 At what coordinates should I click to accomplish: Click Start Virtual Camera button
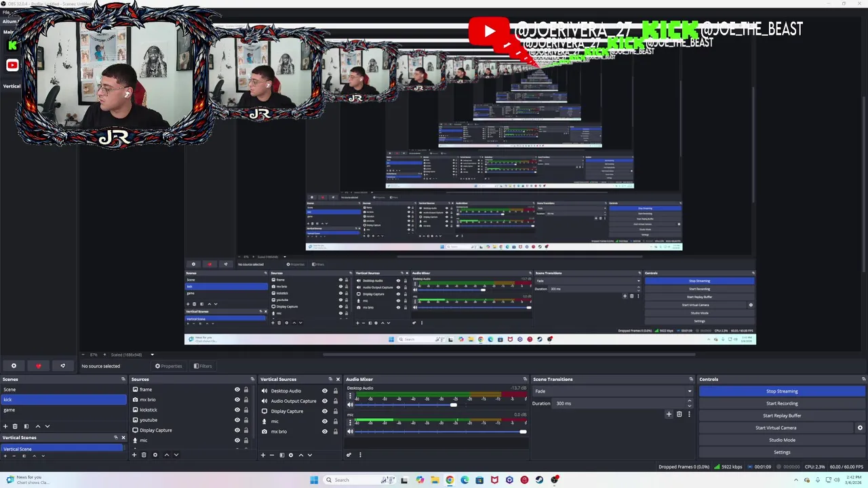[x=776, y=428]
